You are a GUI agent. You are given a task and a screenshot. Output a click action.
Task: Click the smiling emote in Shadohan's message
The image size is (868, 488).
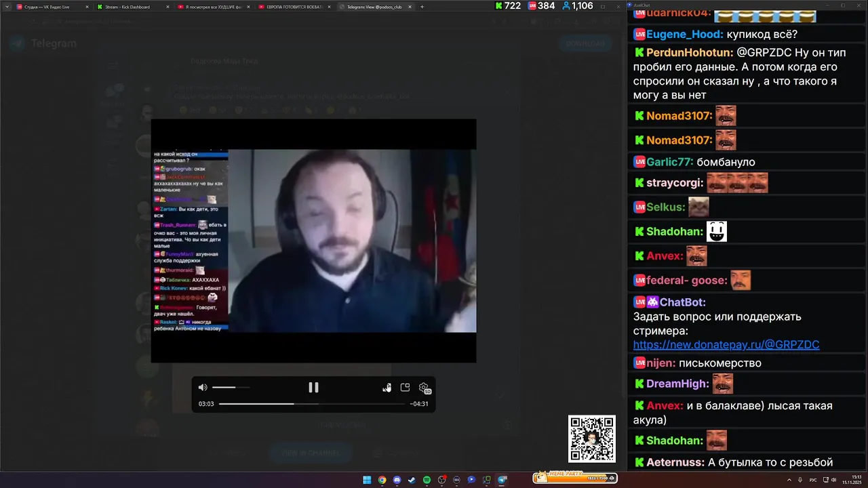tap(717, 231)
